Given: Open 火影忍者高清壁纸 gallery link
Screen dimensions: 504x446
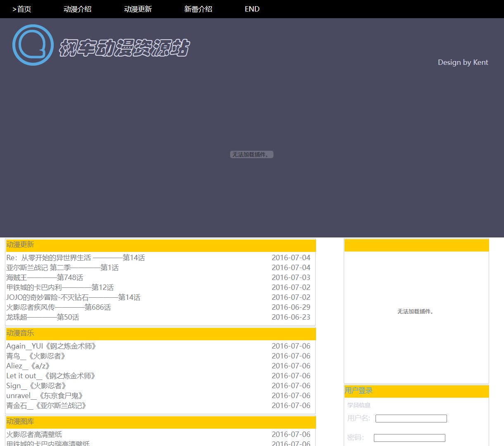Looking at the screenshot, I should (x=34, y=434).
